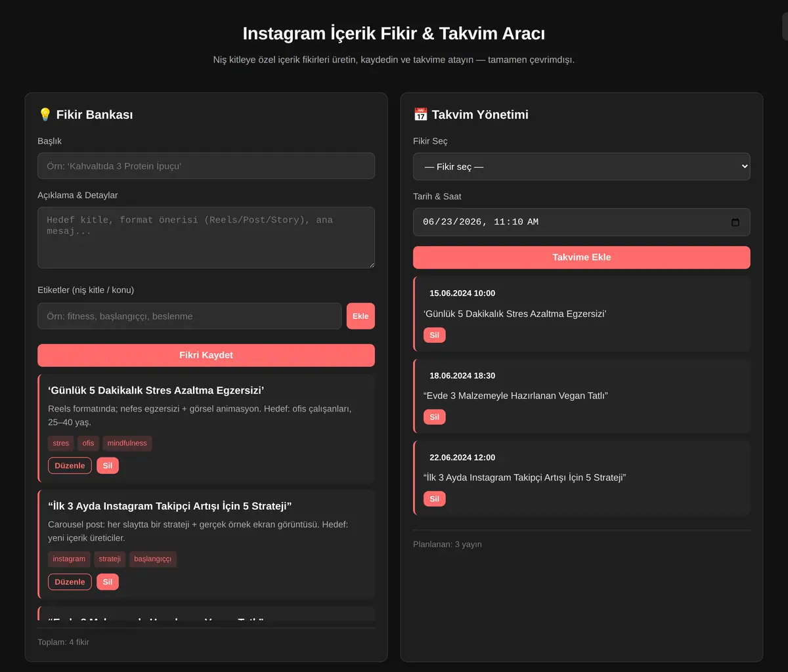788x672 pixels.
Task: Click the 'mindfulness' tag chip
Action: click(127, 444)
